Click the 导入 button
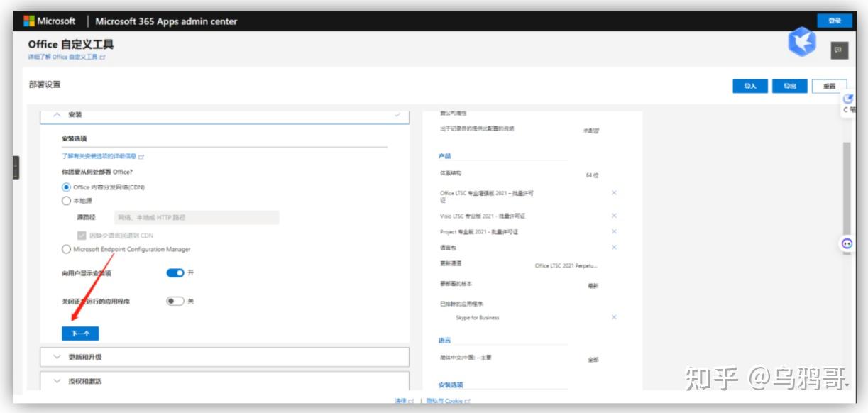 coord(750,86)
